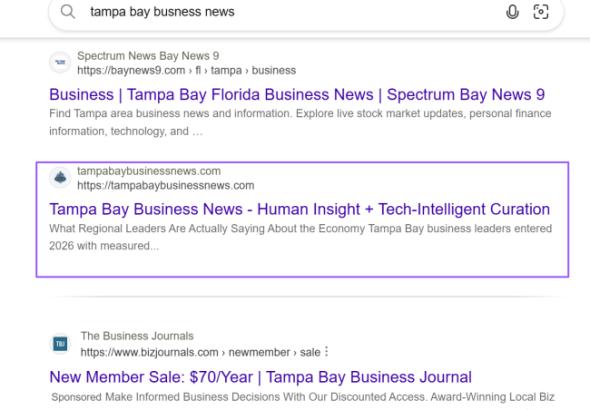Viewport: 590px width, 410px height.
Task: Click the Spectrum News Bay News 9 site name
Action: point(148,56)
